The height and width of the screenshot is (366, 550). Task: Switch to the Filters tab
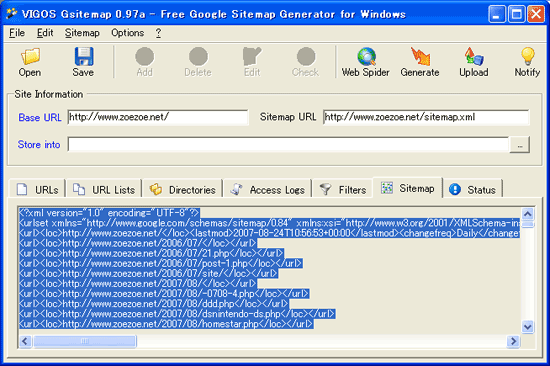[343, 189]
